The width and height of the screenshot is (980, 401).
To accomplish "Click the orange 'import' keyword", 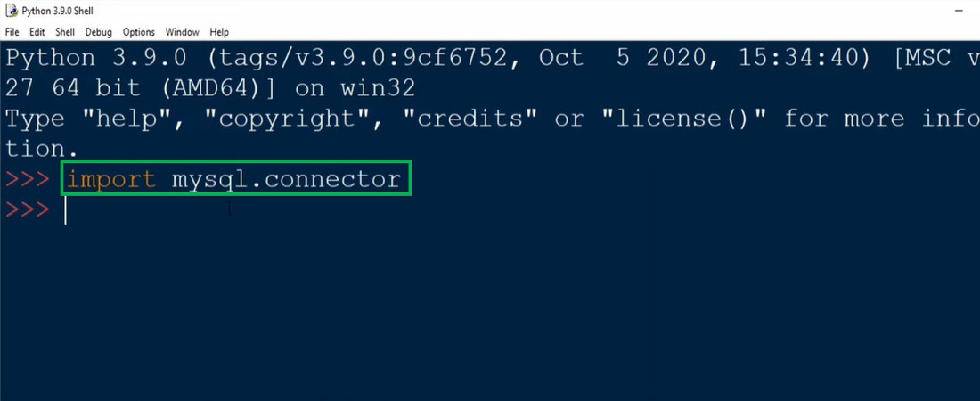I will pyautogui.click(x=110, y=179).
